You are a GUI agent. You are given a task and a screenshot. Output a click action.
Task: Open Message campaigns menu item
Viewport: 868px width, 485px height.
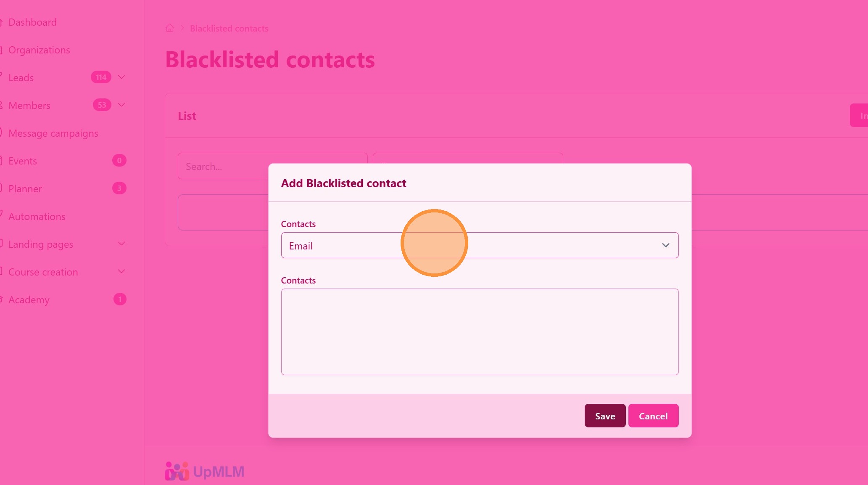tap(53, 133)
